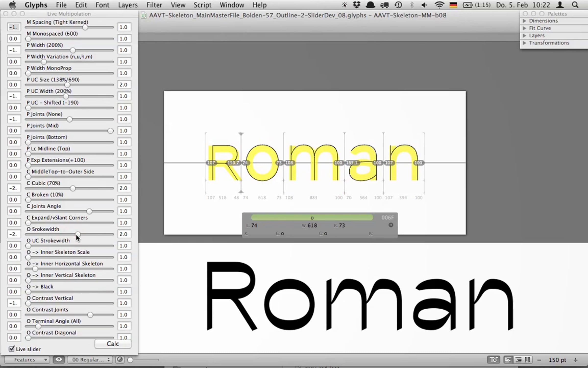Click the letter R in edit view
Screen dimensions: 588x368
coord(224,163)
